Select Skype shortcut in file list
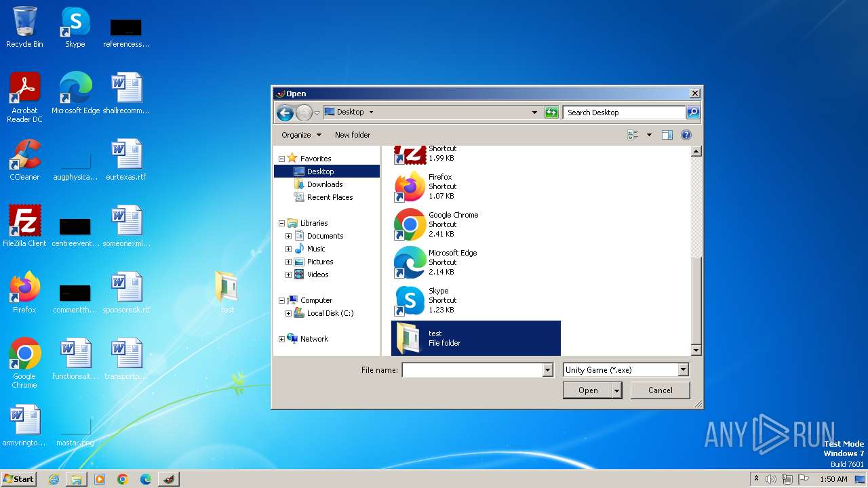The image size is (868, 488). [476, 300]
